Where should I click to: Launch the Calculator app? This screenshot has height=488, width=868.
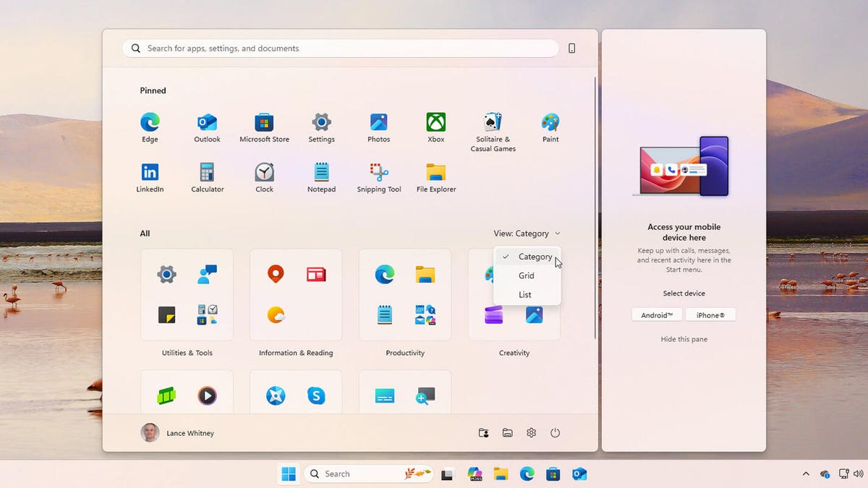(207, 173)
